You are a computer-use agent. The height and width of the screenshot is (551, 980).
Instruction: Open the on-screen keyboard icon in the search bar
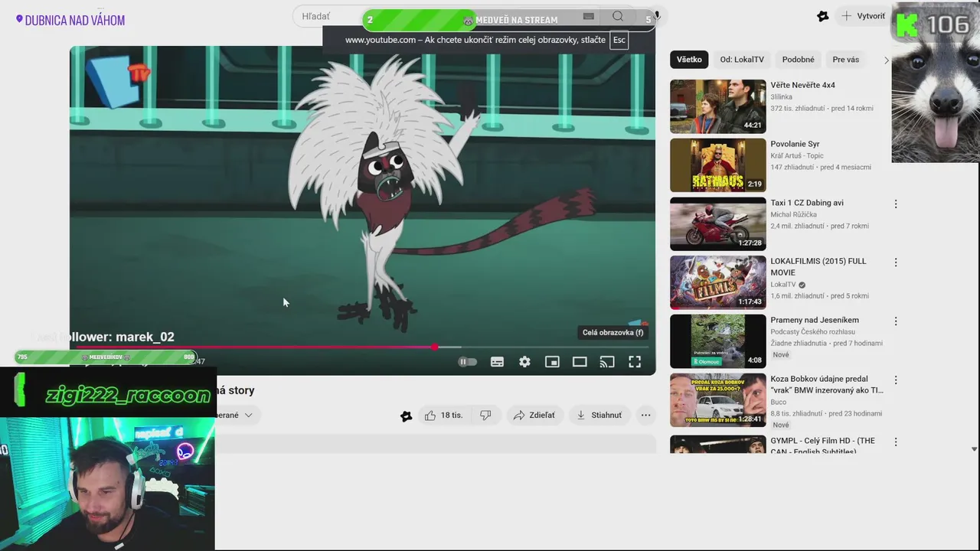click(x=588, y=16)
